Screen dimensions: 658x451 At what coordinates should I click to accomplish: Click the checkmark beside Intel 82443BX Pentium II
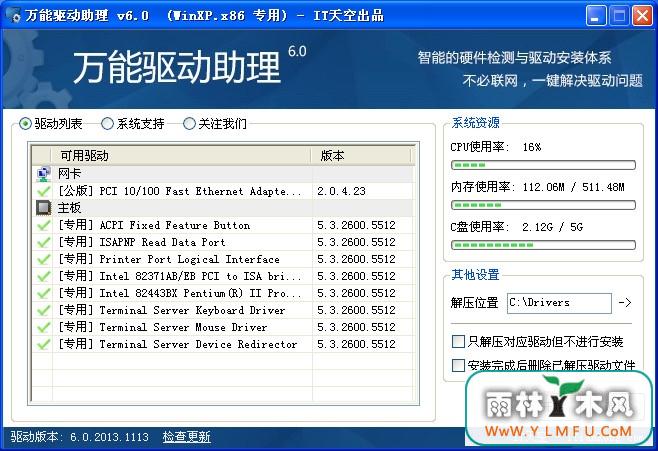click(x=43, y=293)
